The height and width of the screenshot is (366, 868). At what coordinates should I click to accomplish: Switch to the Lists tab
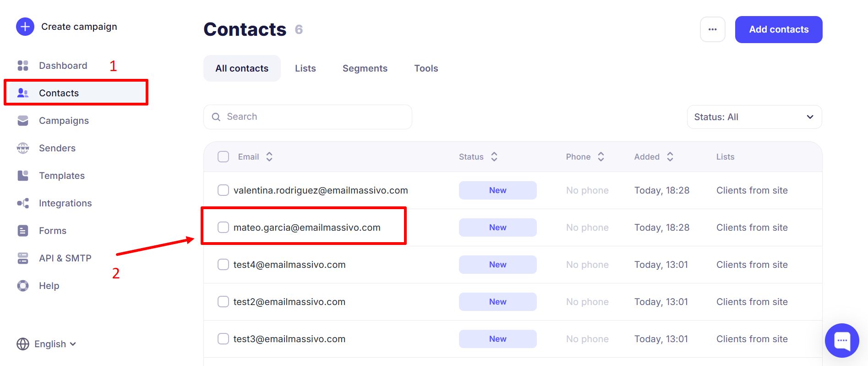point(305,68)
